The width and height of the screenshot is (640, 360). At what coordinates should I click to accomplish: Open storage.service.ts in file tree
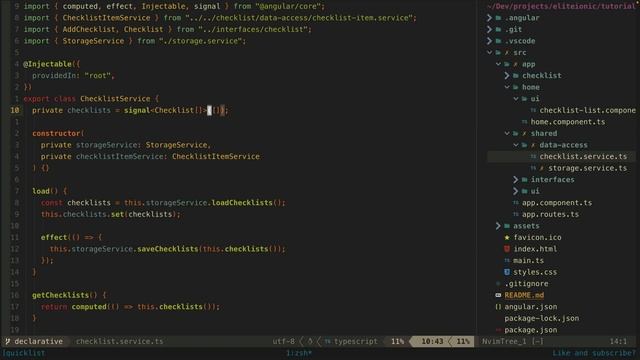[587, 168]
